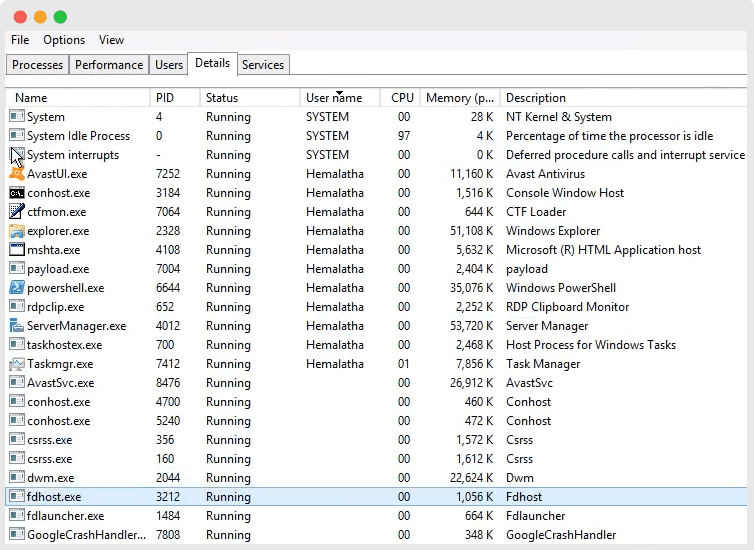Click the mshta.exe process icon
754x550 pixels.
pyautogui.click(x=17, y=250)
